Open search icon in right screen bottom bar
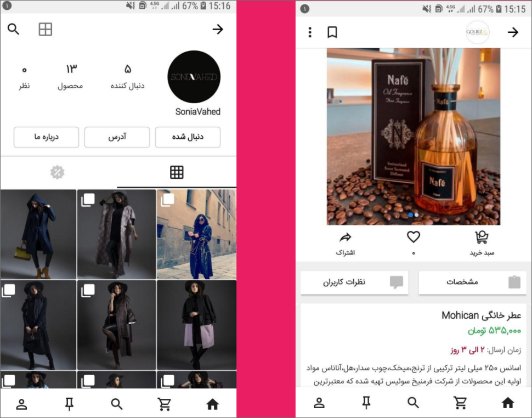 [413, 403]
